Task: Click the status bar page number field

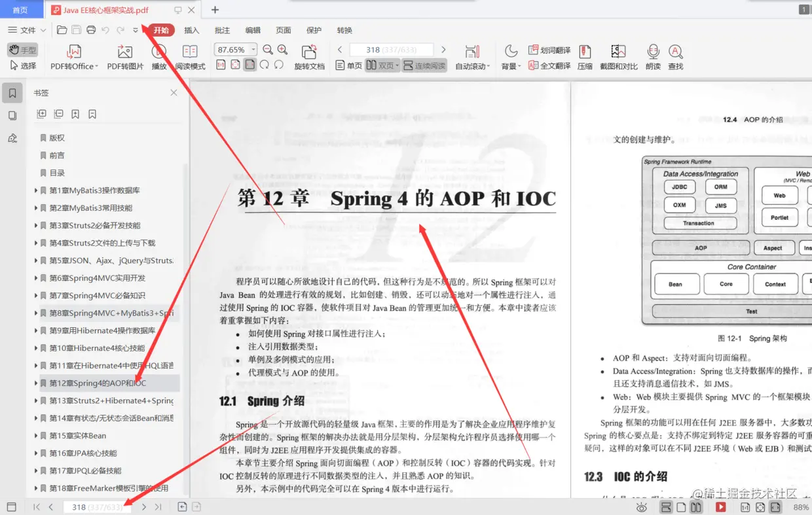Action: (x=96, y=507)
